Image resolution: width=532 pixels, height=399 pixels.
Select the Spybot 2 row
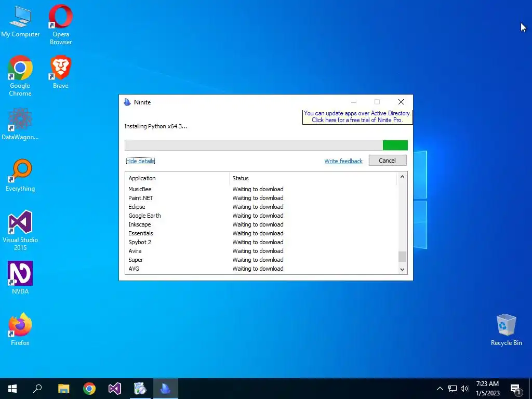[x=261, y=242]
